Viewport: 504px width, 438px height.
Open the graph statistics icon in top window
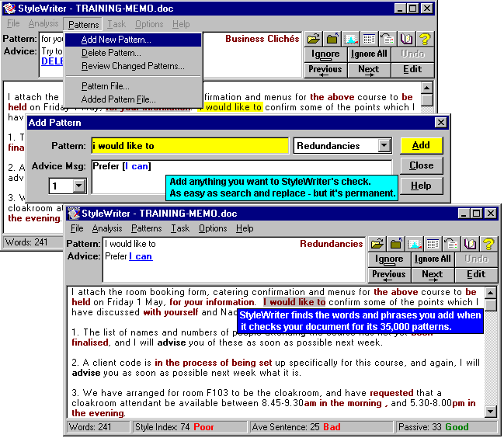pos(351,39)
